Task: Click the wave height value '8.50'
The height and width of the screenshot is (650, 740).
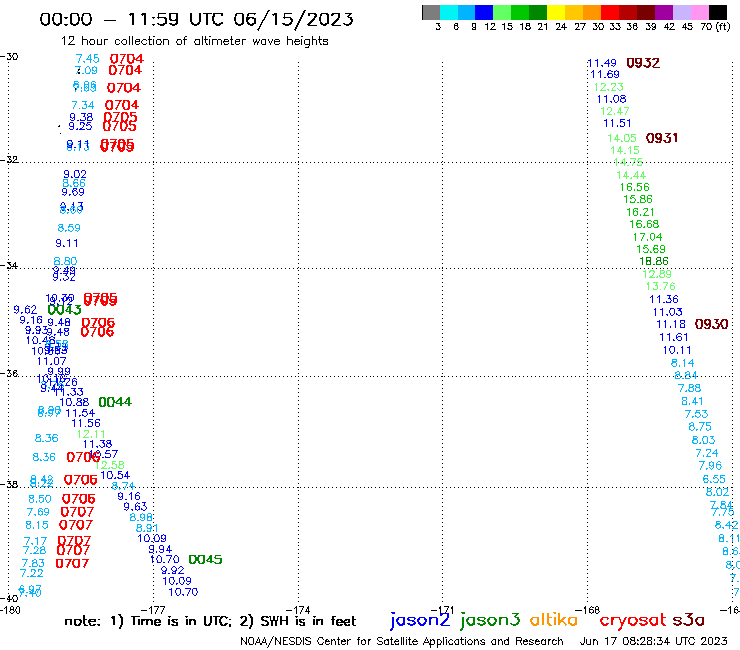Action: tap(40, 499)
